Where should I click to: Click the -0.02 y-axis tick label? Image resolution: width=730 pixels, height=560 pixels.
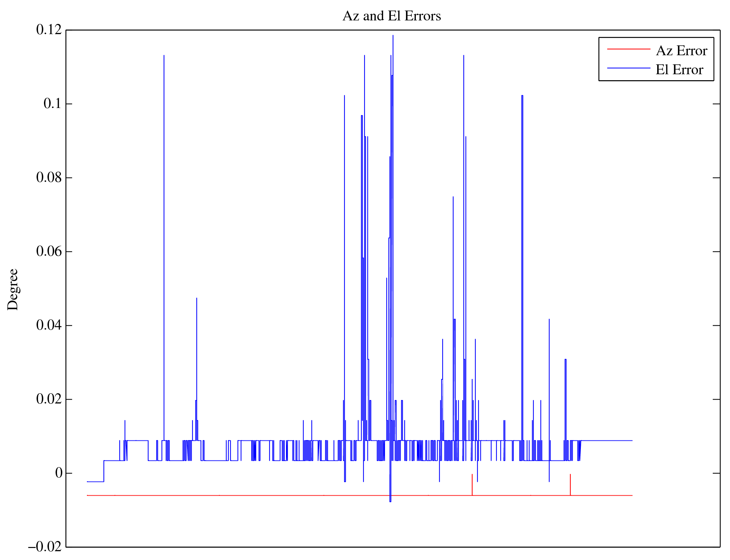pos(45,547)
